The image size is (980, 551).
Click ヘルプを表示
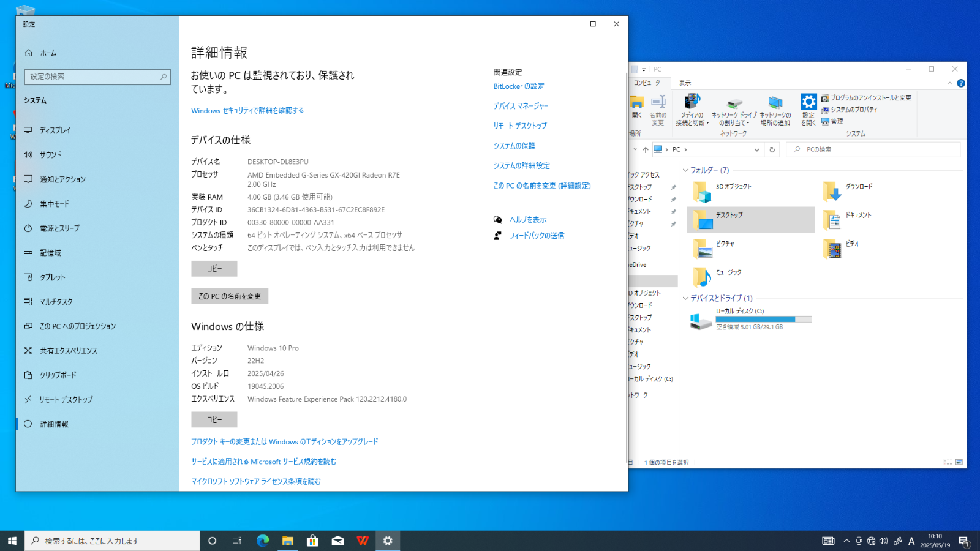528,220
